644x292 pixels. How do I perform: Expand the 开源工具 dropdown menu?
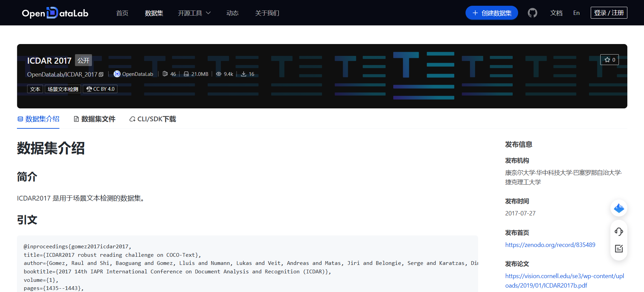click(194, 13)
